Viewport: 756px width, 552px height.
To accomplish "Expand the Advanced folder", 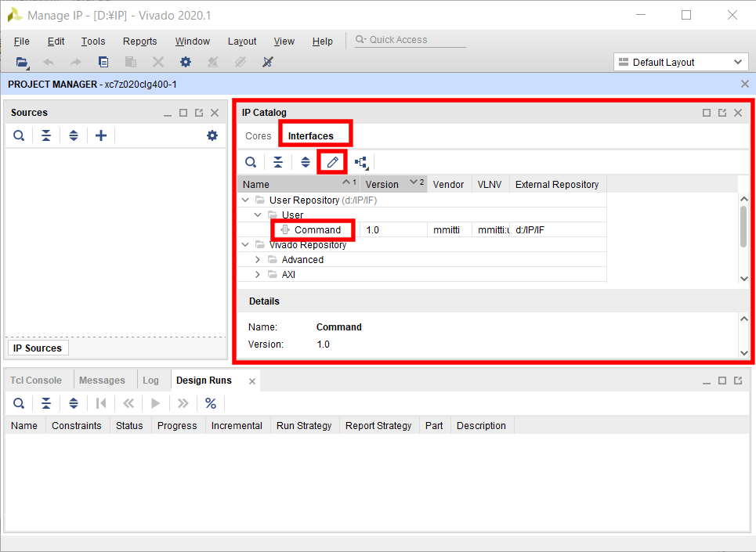I will [258, 260].
